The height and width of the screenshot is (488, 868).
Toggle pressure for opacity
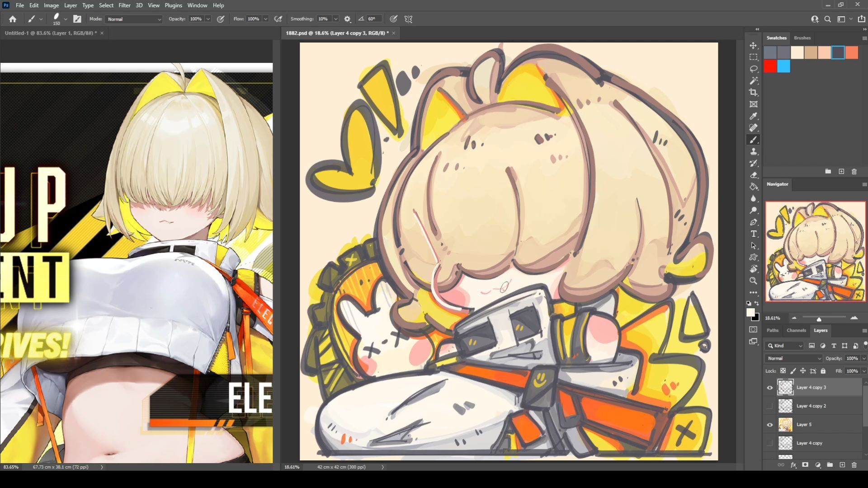click(221, 19)
